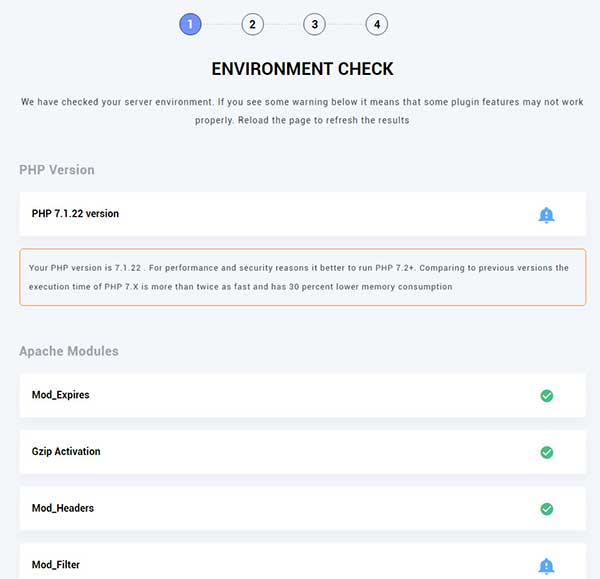Click the PHP upgrade warning message box
The image size is (600, 579).
[302, 277]
